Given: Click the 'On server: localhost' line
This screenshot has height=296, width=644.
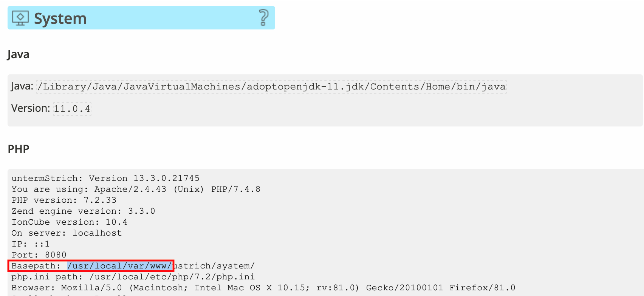Looking at the screenshot, I should tap(67, 233).
